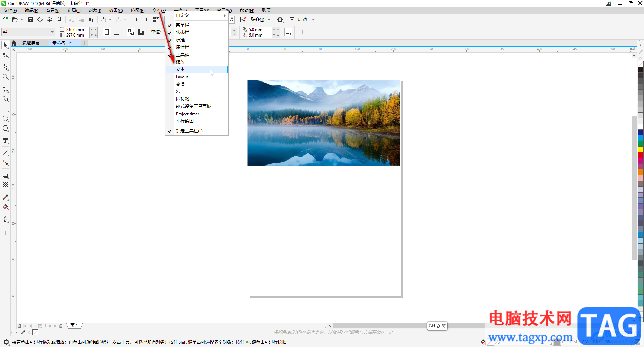
Task: Select the Drop shadow tool
Action: click(x=5, y=175)
